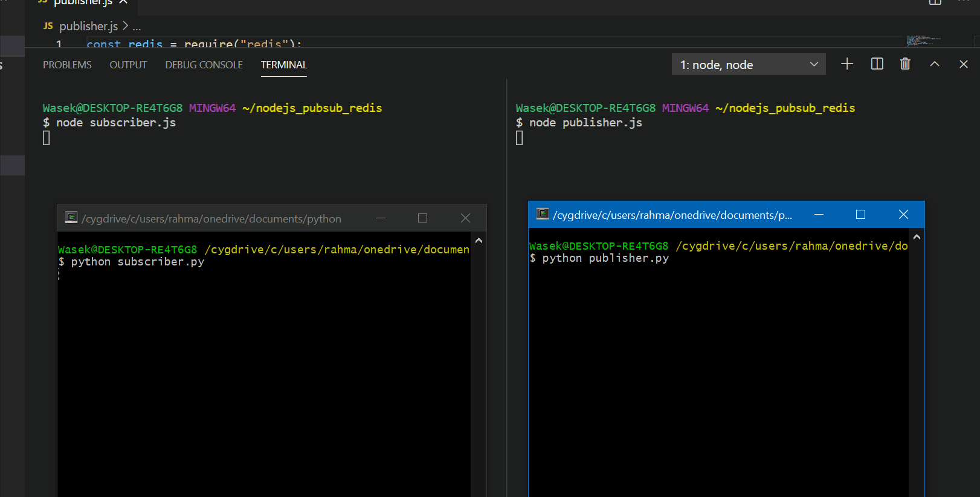Click the right terminal's nodejs_pubsub_redis path

785,108
